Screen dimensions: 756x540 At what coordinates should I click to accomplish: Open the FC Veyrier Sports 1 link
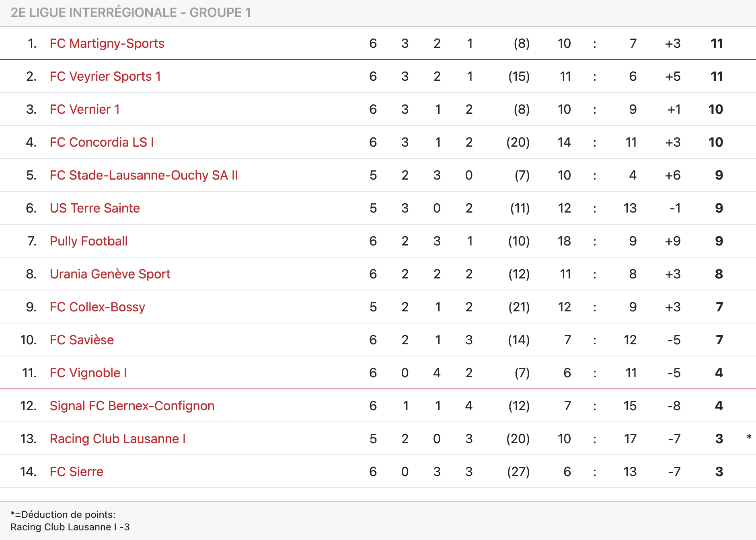(105, 76)
